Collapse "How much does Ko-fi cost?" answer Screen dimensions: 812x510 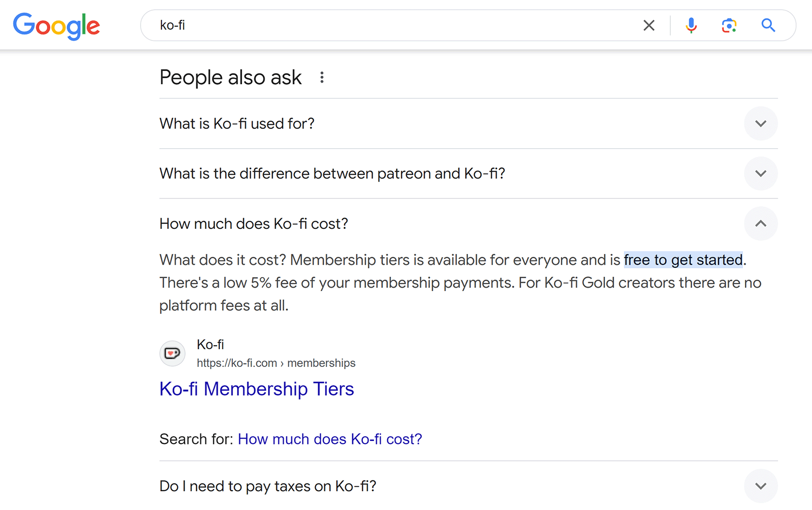pyautogui.click(x=761, y=223)
